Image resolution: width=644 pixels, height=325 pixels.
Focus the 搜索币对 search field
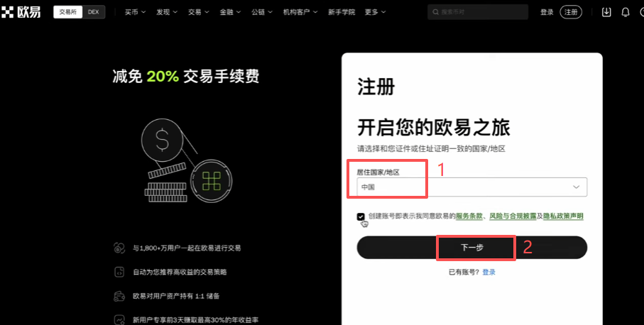point(478,12)
